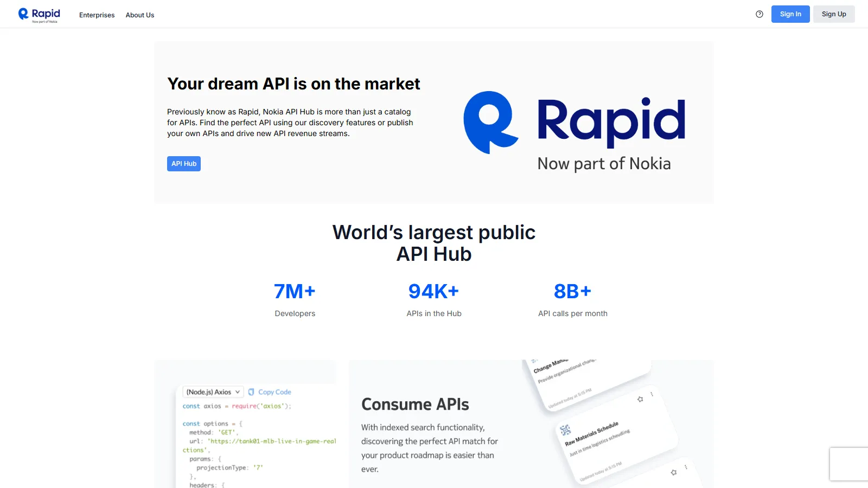Open the (Node.js) Axios language dropdown
This screenshot has width=868, height=488.
click(x=213, y=391)
